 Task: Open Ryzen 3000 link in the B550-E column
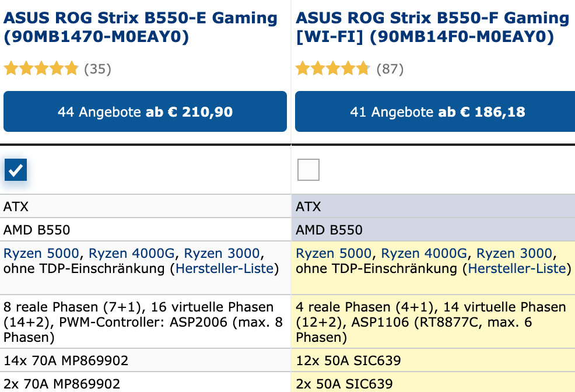222,253
